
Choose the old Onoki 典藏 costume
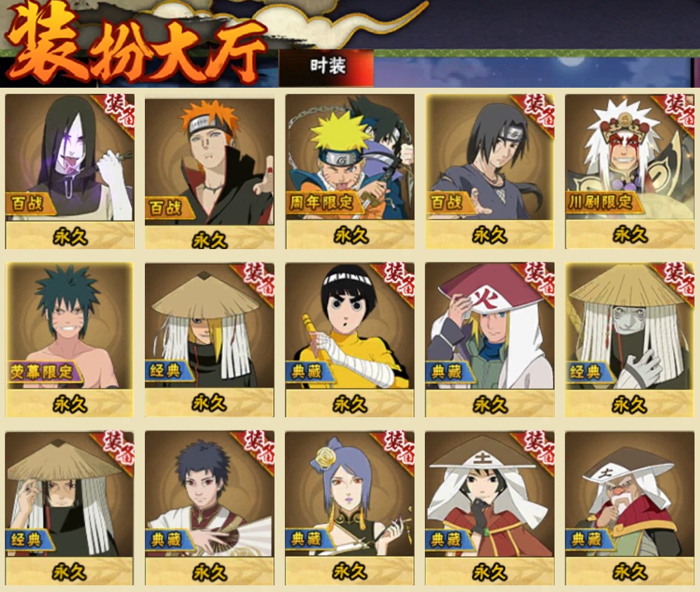click(x=629, y=508)
